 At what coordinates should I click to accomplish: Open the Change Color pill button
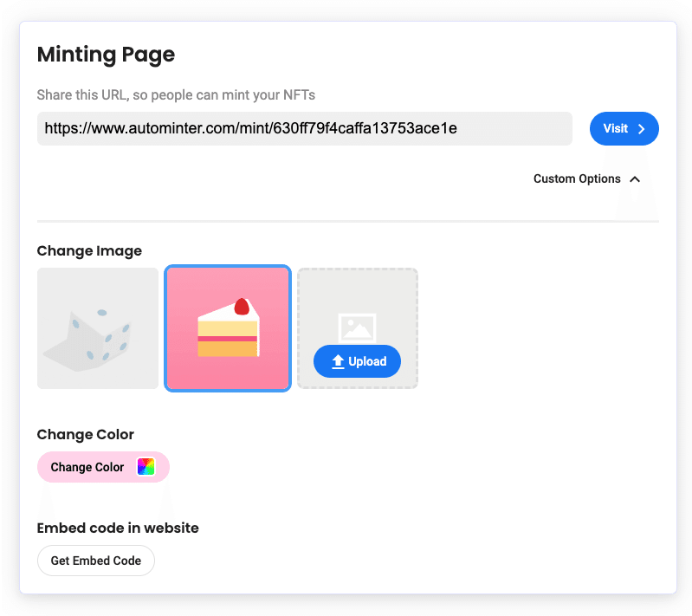point(103,467)
